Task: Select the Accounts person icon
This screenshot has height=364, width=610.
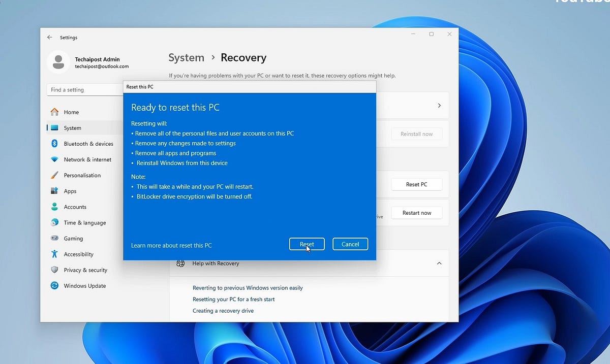Action: pos(54,207)
